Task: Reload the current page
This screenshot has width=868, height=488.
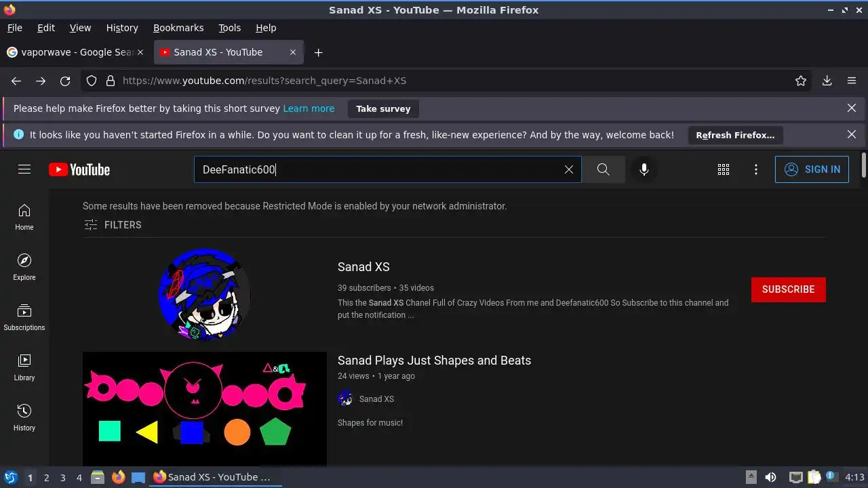Action: (x=65, y=81)
